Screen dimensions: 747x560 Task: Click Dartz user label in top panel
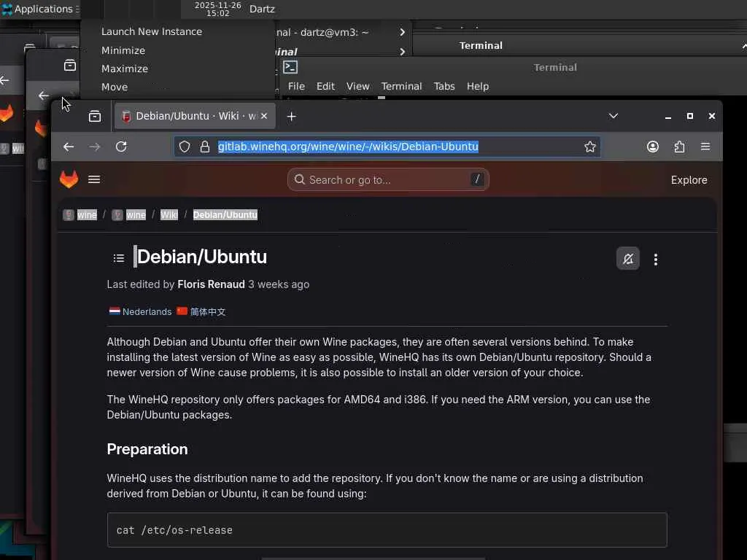click(x=262, y=9)
